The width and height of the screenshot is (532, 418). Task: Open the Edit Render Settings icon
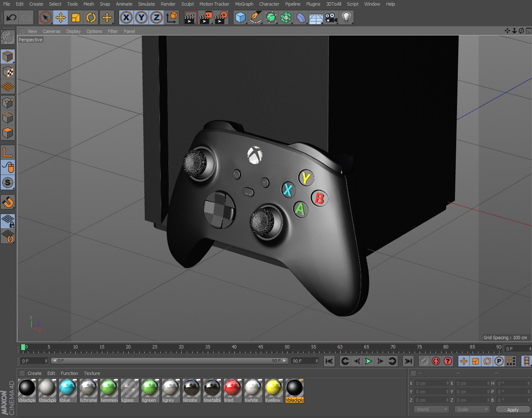pyautogui.click(x=221, y=18)
